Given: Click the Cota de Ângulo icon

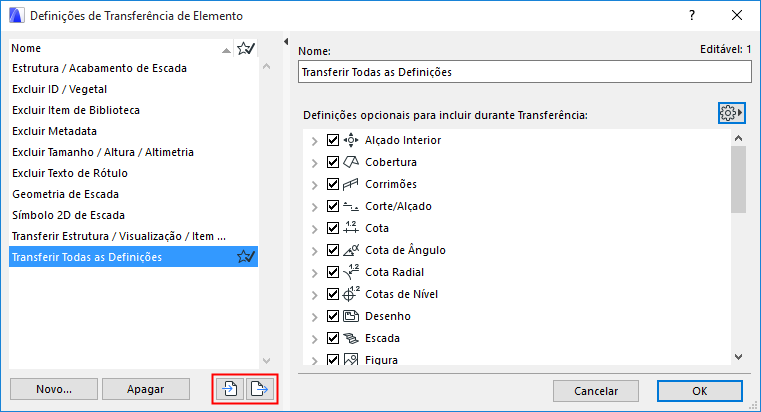Looking at the screenshot, I should tap(351, 250).
